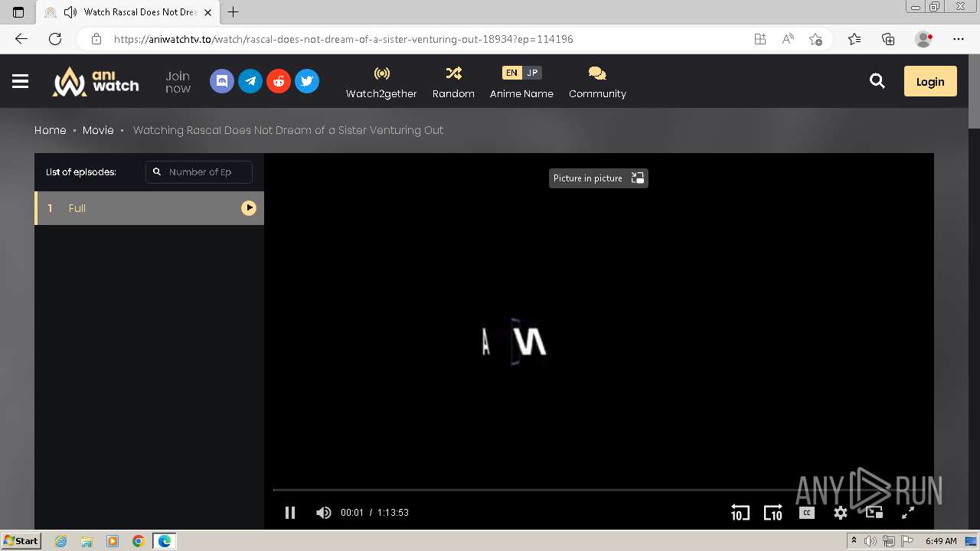Open Watch2gether page
Image resolution: width=980 pixels, height=551 pixels.
tap(381, 82)
